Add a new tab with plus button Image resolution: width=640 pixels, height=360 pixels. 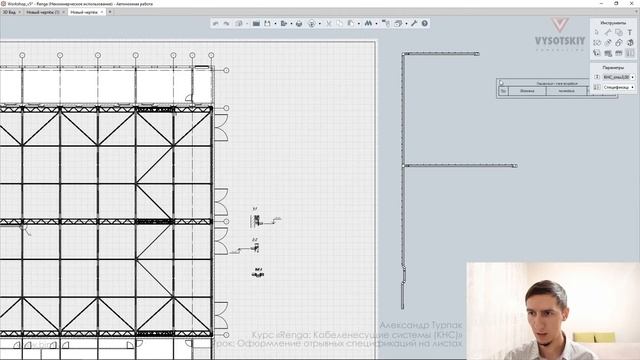point(110,12)
